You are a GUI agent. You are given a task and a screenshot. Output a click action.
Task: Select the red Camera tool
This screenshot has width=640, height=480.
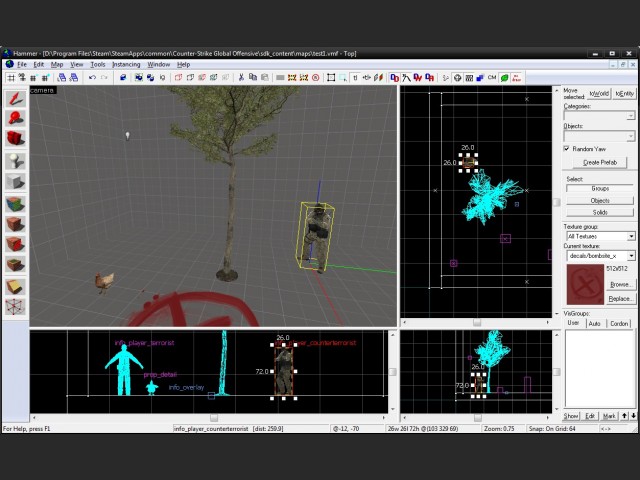15,138
